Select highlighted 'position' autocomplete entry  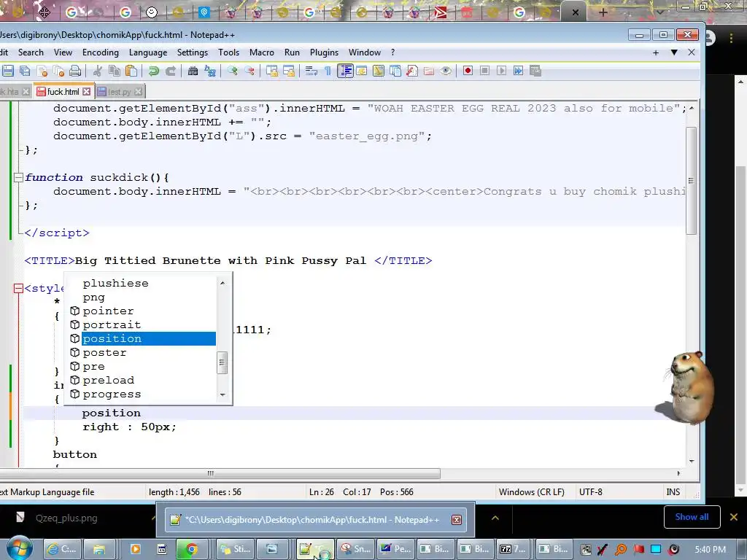coord(142,338)
